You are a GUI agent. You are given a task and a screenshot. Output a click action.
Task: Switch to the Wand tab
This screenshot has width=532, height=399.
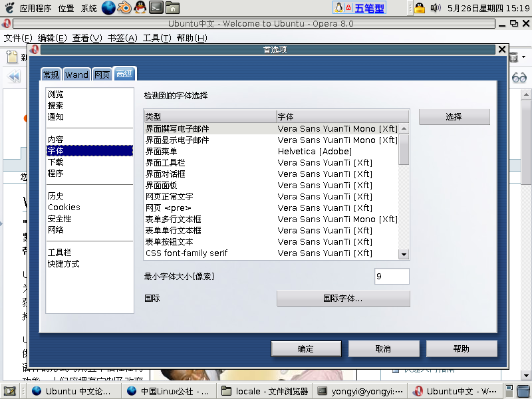click(76, 74)
